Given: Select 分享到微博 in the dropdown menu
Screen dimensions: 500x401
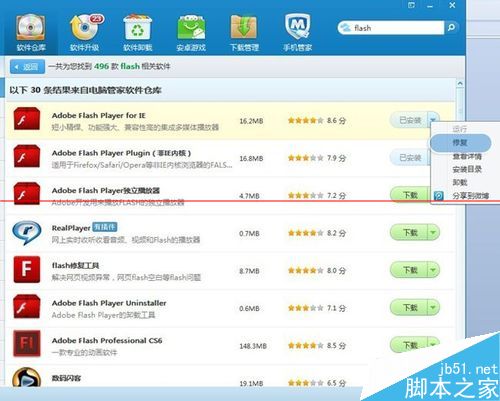Looking at the screenshot, I should (471, 196).
